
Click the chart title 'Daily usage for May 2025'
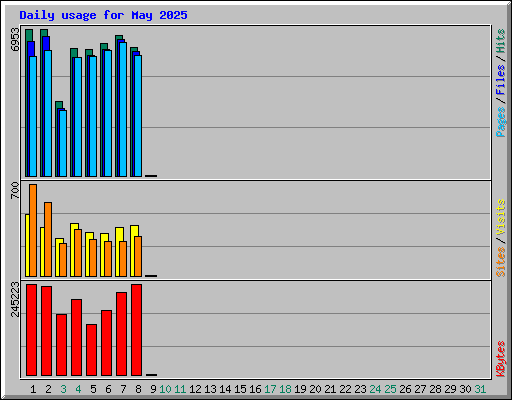click(x=103, y=16)
